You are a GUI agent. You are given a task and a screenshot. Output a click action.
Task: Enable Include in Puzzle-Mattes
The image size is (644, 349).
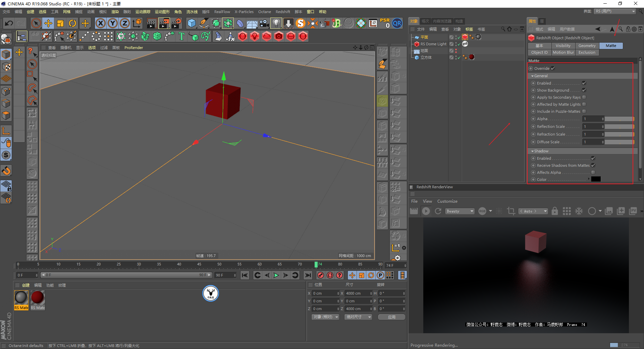(584, 111)
